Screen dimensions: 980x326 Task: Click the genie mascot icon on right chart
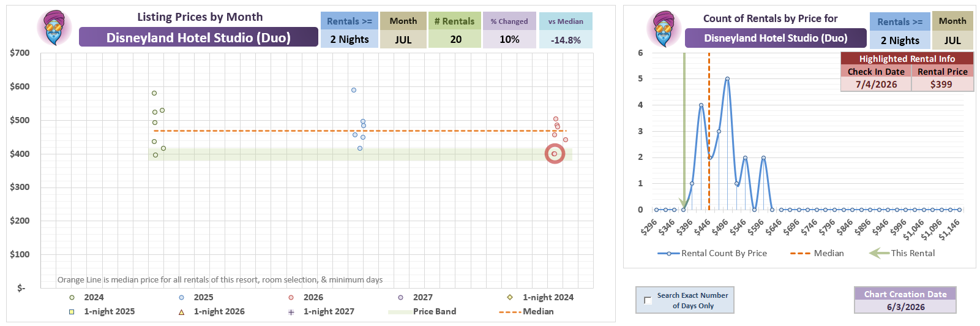[664, 29]
